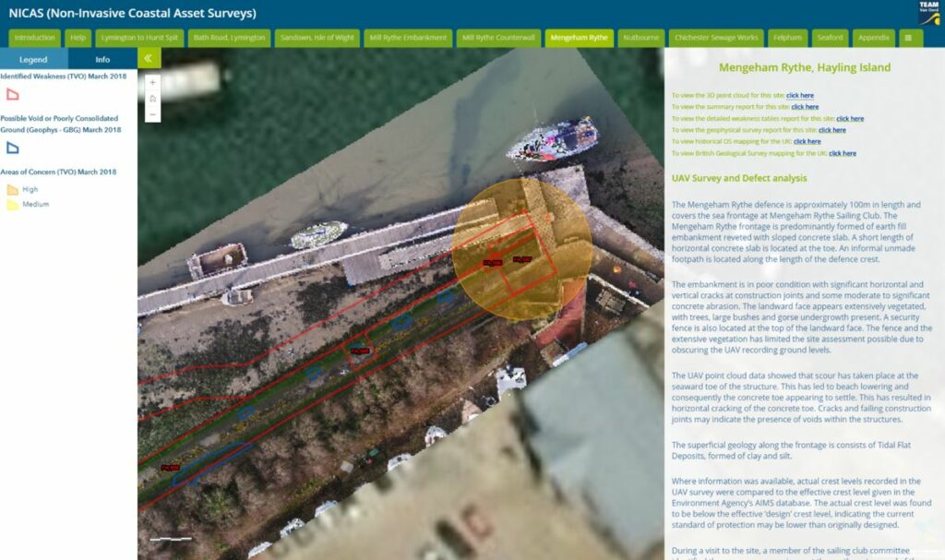Click Possible Void or Poorly Consolidated Ground title

pyautogui.click(x=60, y=125)
